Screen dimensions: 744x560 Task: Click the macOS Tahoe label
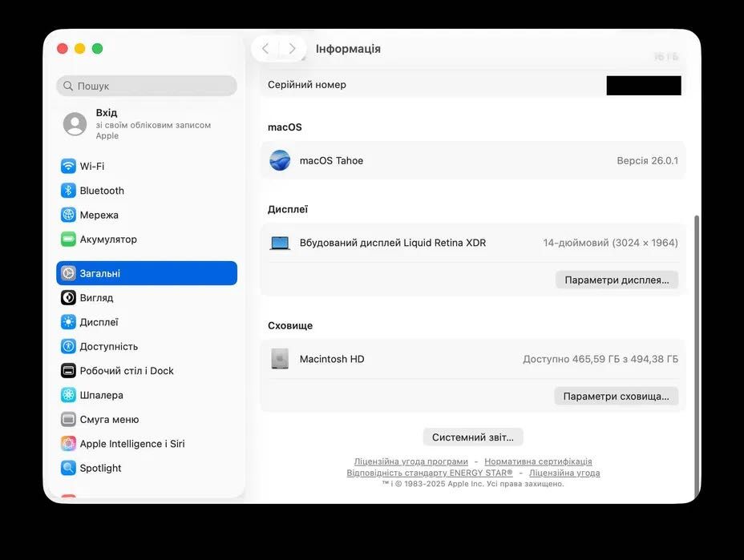[x=331, y=161]
